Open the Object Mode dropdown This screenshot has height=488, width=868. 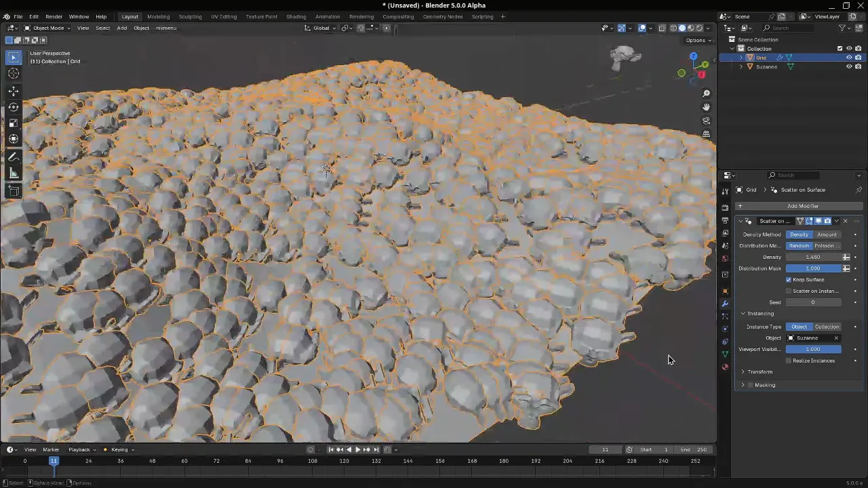pyautogui.click(x=48, y=28)
